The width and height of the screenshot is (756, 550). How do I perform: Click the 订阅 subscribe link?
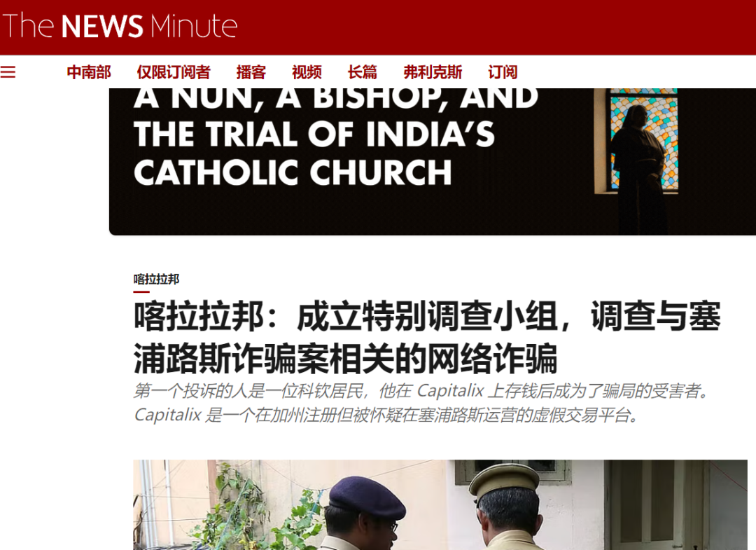pyautogui.click(x=503, y=72)
